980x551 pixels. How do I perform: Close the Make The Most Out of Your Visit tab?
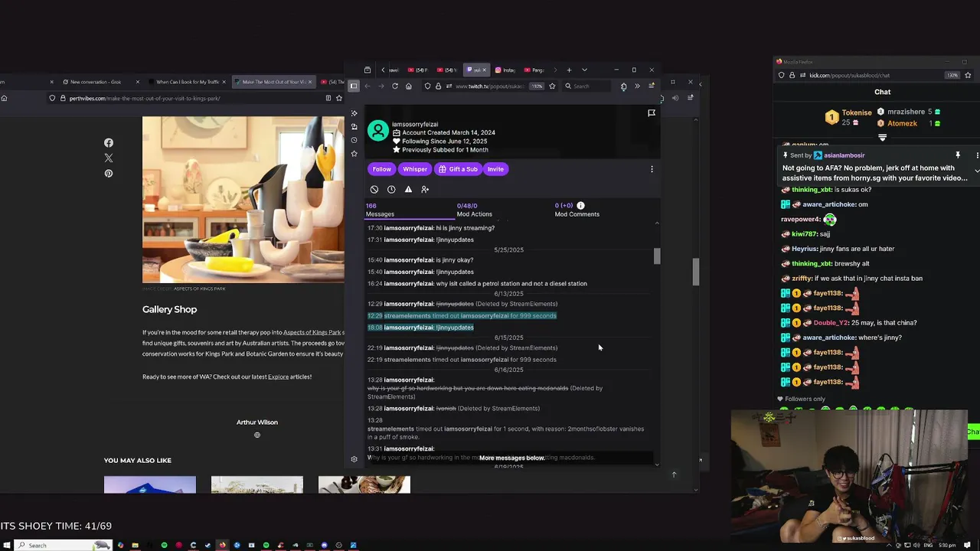[x=310, y=82]
